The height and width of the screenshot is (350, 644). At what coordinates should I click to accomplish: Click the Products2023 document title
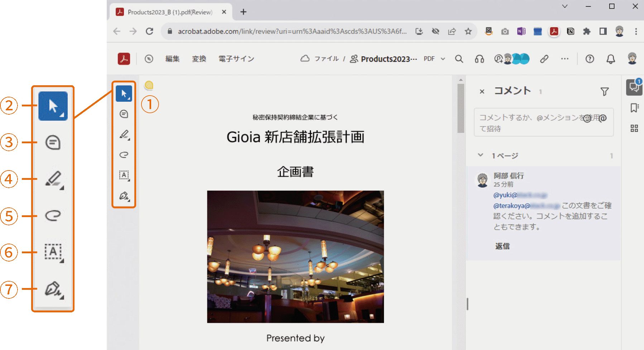(389, 59)
